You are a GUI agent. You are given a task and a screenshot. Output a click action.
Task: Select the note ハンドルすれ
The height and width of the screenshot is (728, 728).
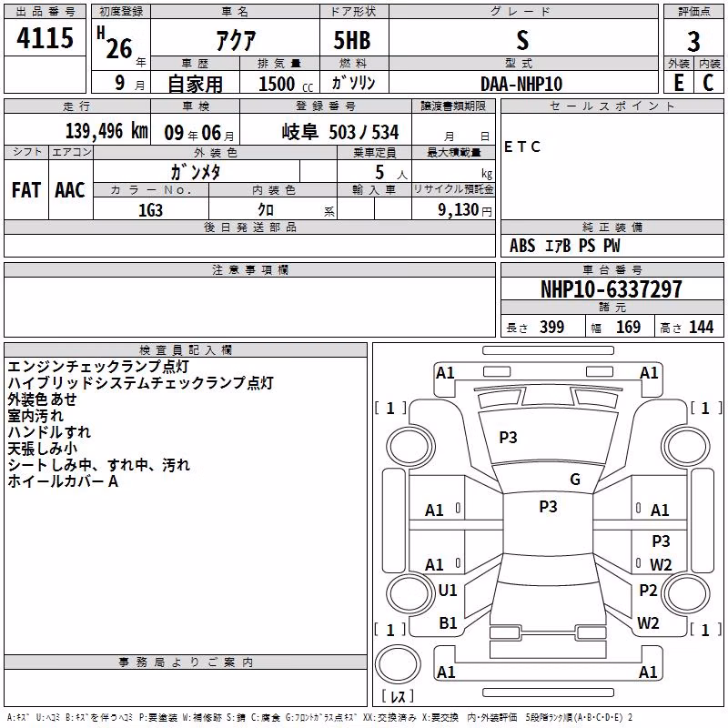click(49, 431)
